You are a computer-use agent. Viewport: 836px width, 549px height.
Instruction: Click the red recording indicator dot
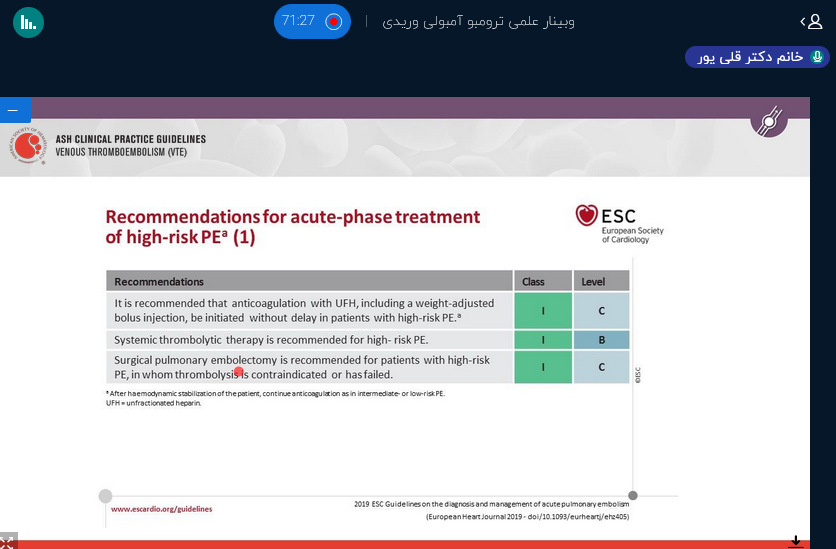[334, 22]
